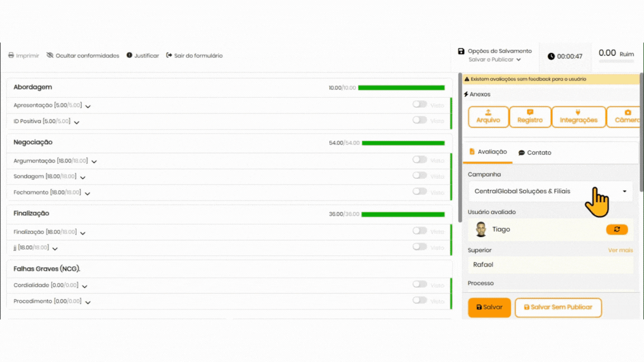
Task: Toggle the Visto switch for Apresentação
Action: pyautogui.click(x=419, y=104)
